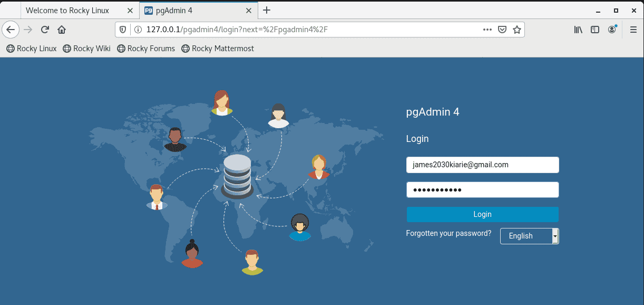Click the forward navigation arrow
Screen dimensions: 644x305
click(28, 30)
